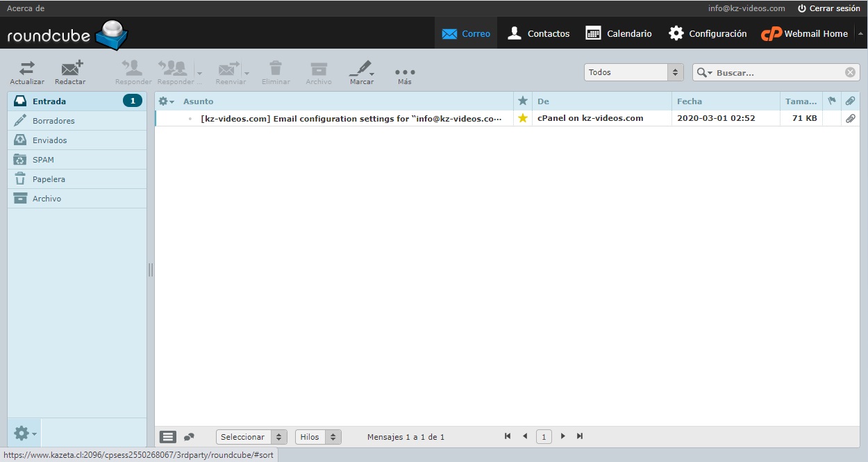
Task: Open the Todos filter dropdown
Action: click(x=634, y=72)
